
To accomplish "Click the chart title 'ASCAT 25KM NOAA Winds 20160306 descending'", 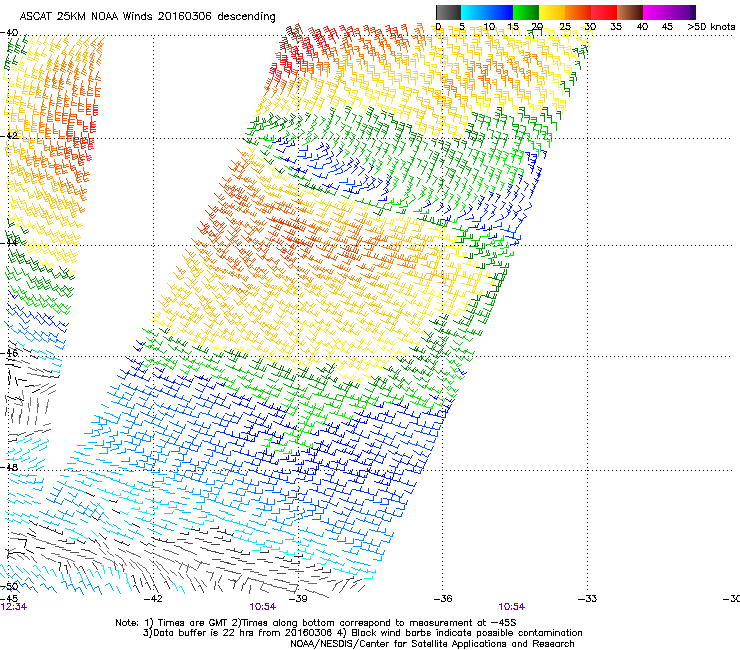I will coord(147,16).
